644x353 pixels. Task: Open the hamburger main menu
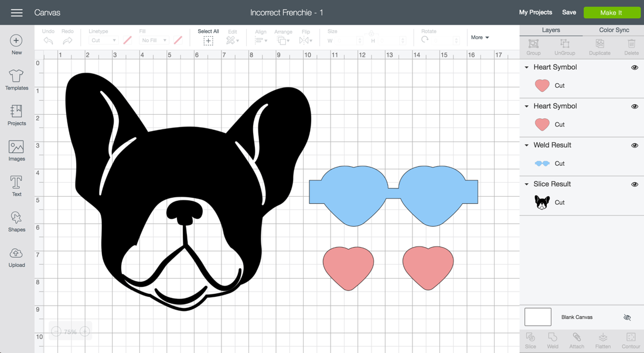(16, 12)
